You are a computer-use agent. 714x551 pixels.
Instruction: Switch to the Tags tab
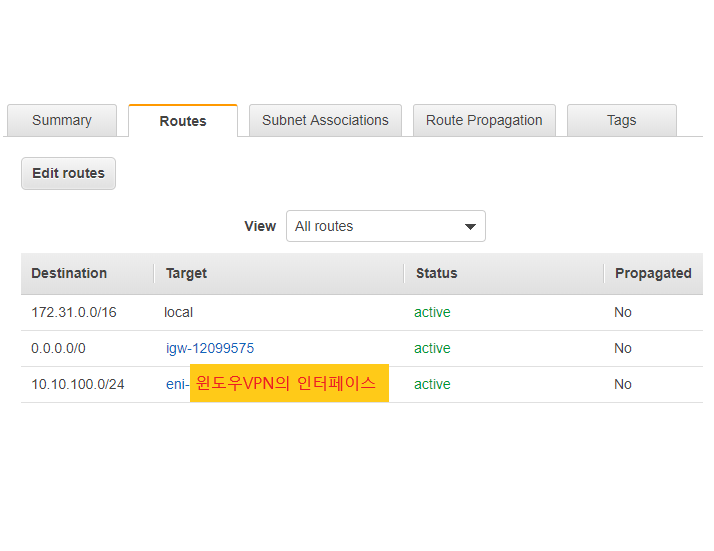point(622,120)
